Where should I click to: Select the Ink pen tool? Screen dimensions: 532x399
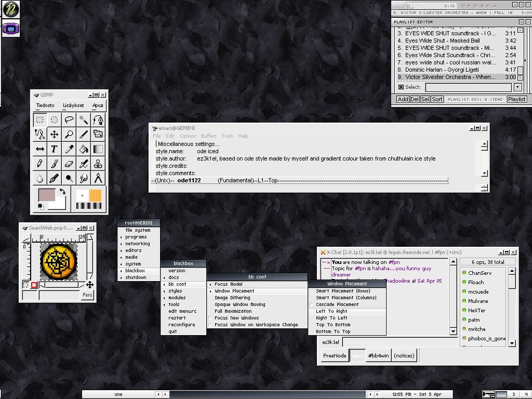click(x=54, y=178)
